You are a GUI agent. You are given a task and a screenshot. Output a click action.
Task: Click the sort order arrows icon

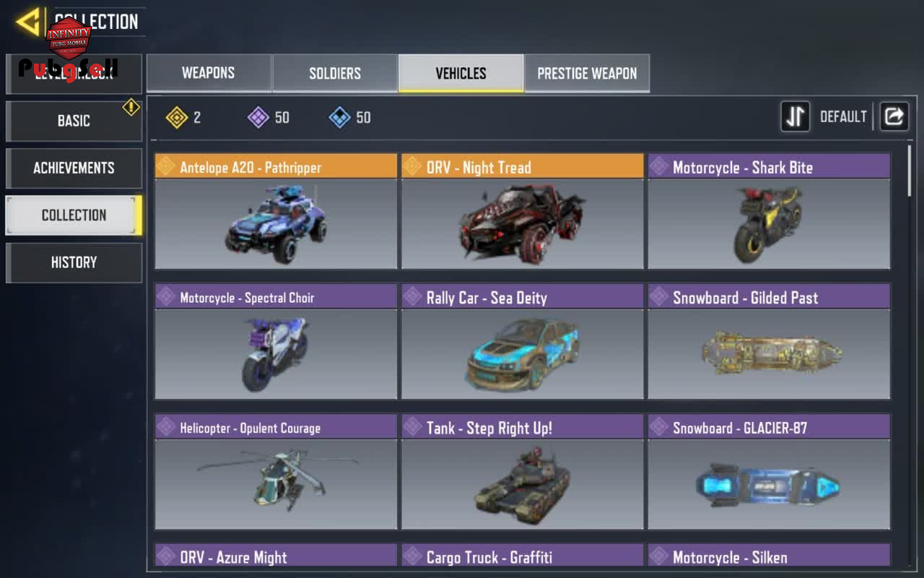pyautogui.click(x=795, y=117)
